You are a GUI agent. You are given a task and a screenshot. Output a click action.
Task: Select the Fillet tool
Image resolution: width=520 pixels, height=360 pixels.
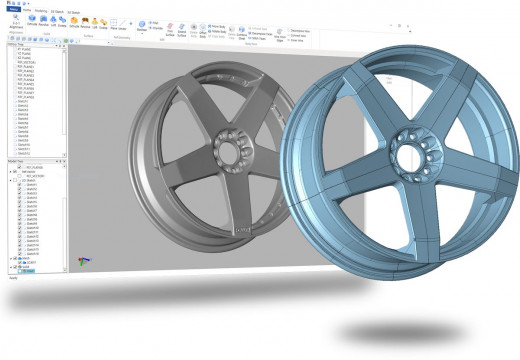154,23
